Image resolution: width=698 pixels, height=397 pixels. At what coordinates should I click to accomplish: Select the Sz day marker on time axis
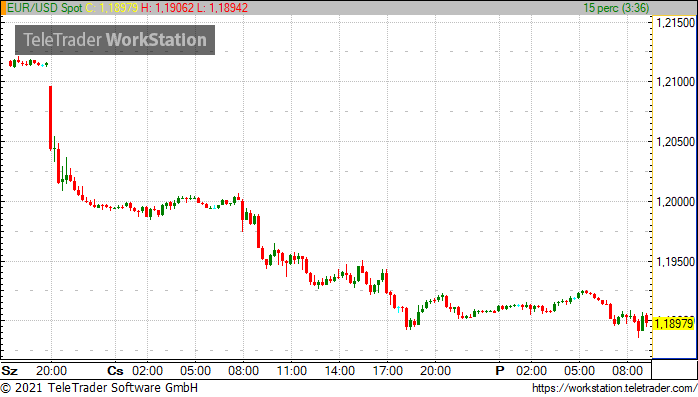[9, 371]
